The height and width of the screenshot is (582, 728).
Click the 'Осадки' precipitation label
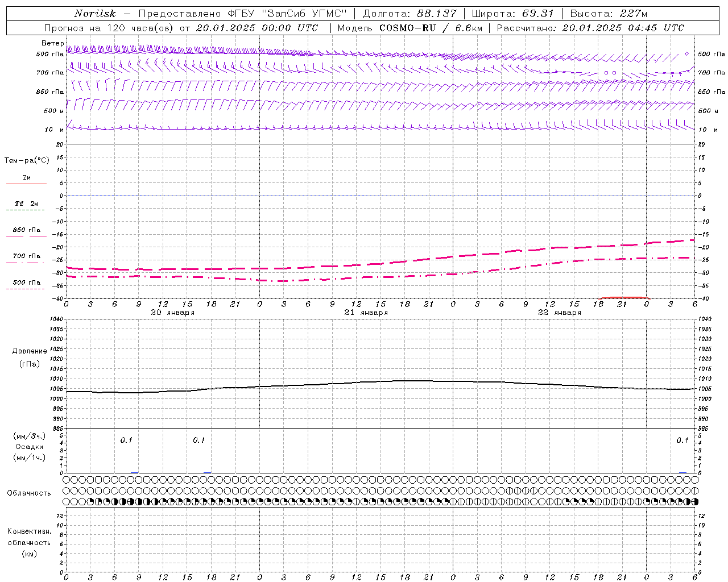pyautogui.click(x=30, y=447)
